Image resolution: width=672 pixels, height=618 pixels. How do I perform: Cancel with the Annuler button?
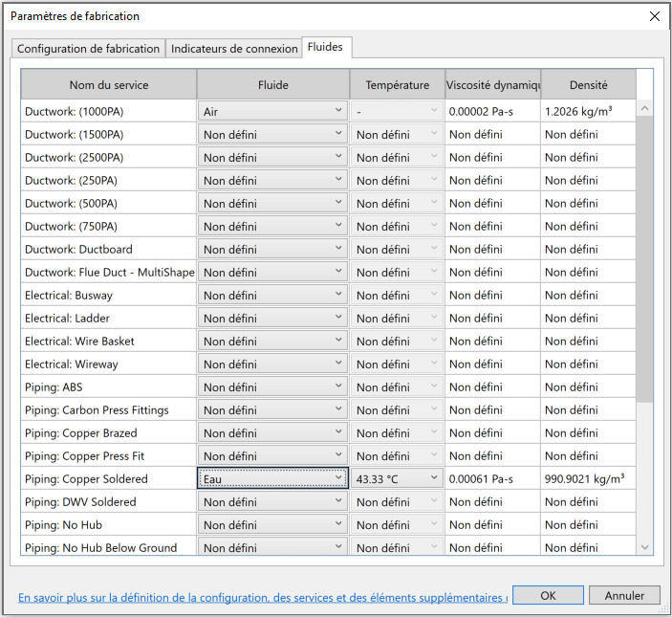(624, 595)
